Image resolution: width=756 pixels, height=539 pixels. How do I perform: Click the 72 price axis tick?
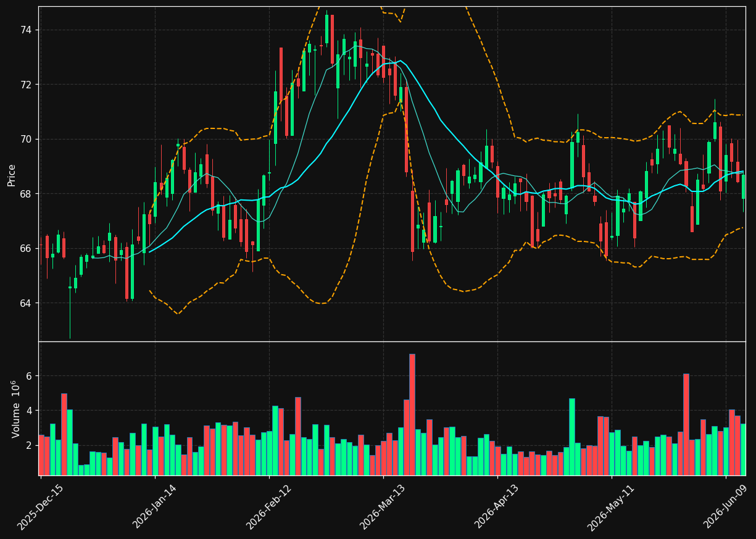pyautogui.click(x=27, y=85)
